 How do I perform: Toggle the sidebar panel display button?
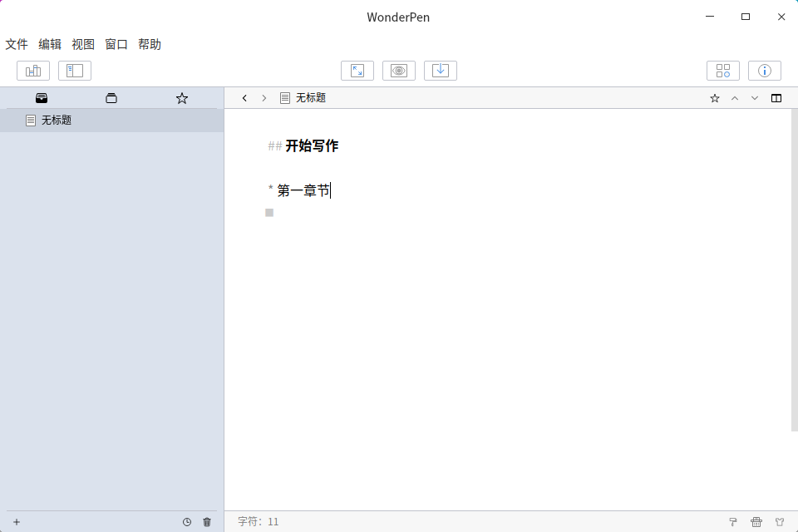[75, 71]
